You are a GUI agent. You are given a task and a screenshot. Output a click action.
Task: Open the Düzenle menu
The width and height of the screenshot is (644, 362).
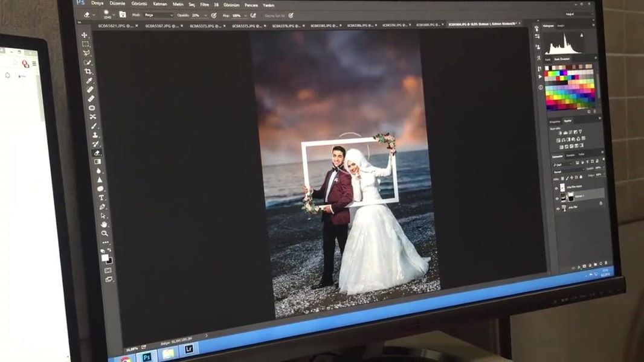coord(117,3)
